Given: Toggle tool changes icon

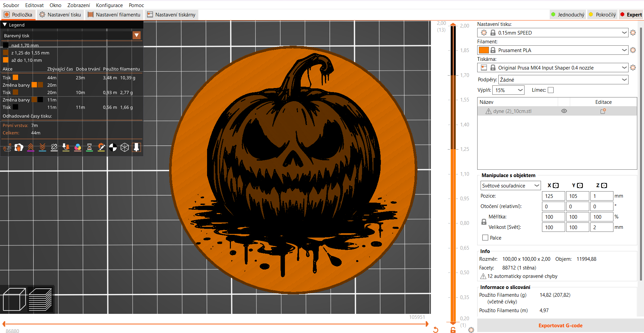Looking at the screenshot, I should (x=66, y=148).
